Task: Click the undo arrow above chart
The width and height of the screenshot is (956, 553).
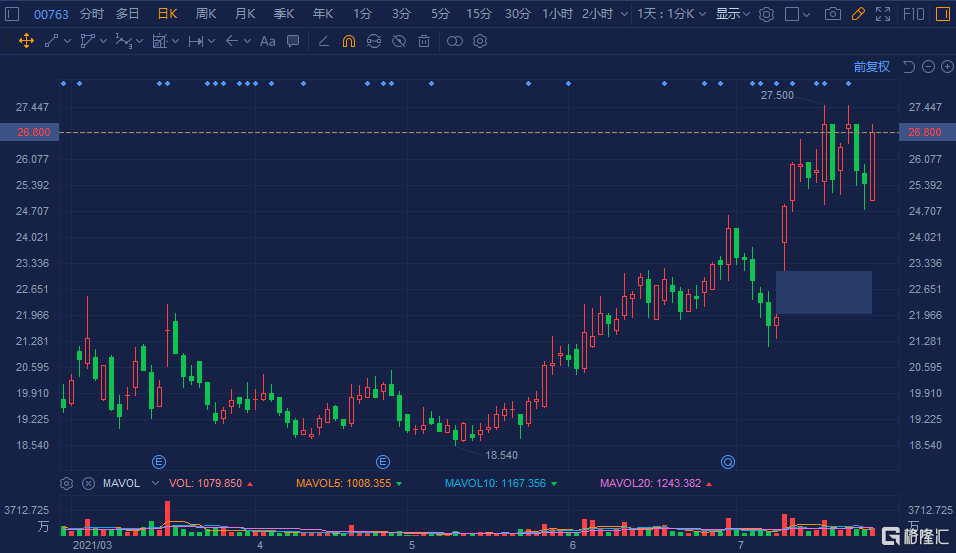Action: (909, 66)
